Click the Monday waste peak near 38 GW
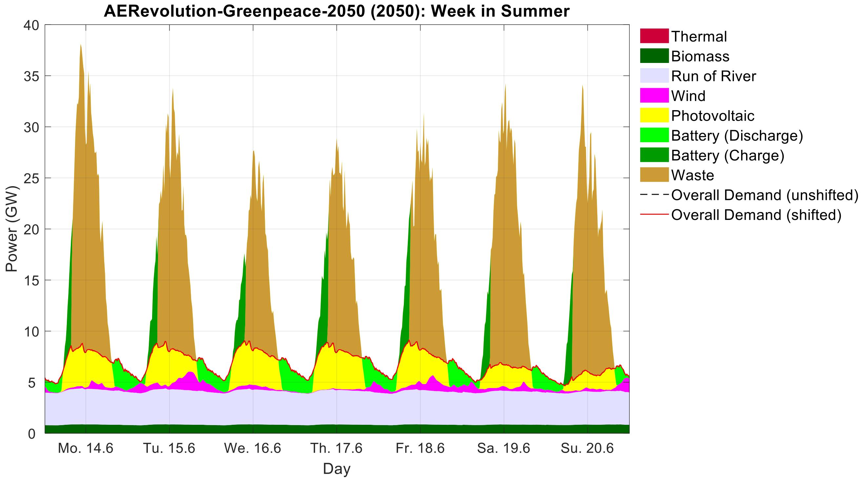This screenshot has height=491, width=868. point(81,50)
